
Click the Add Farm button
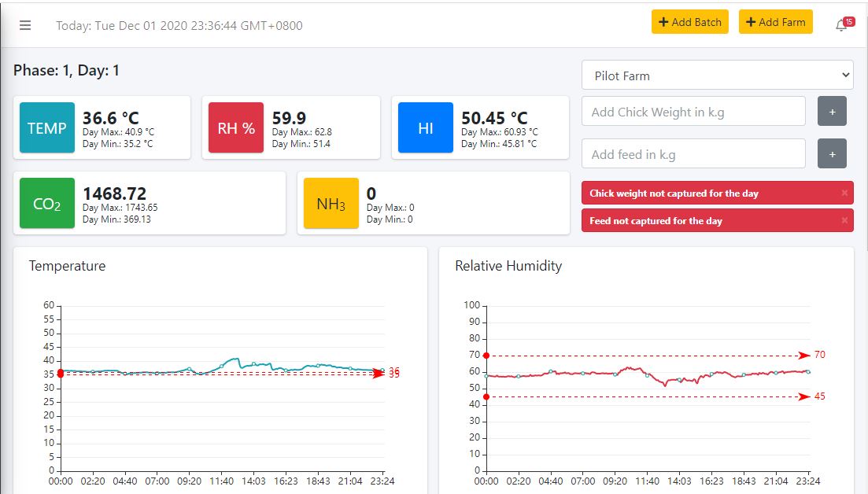[775, 22]
